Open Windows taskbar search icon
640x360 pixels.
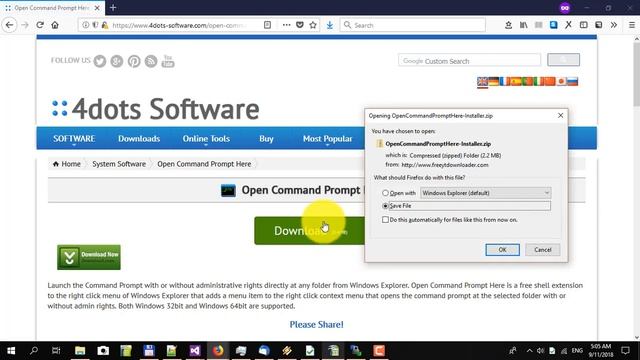(x=34, y=351)
